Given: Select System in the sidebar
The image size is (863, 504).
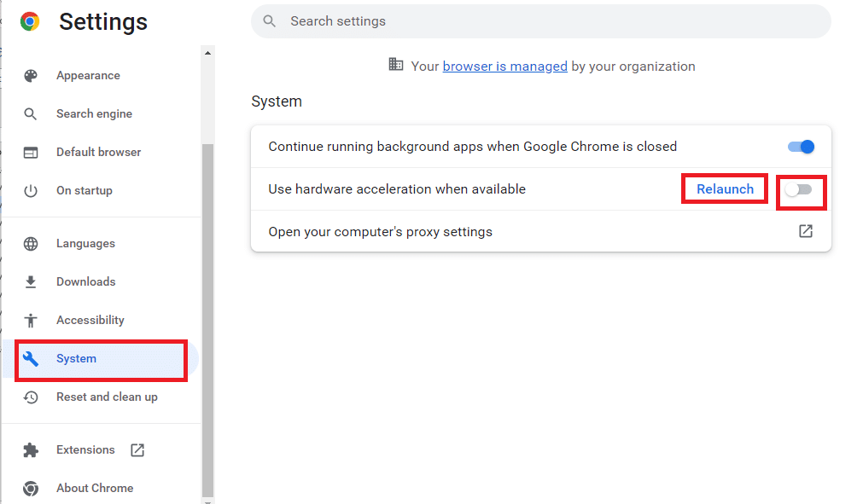Looking at the screenshot, I should coord(101,358).
